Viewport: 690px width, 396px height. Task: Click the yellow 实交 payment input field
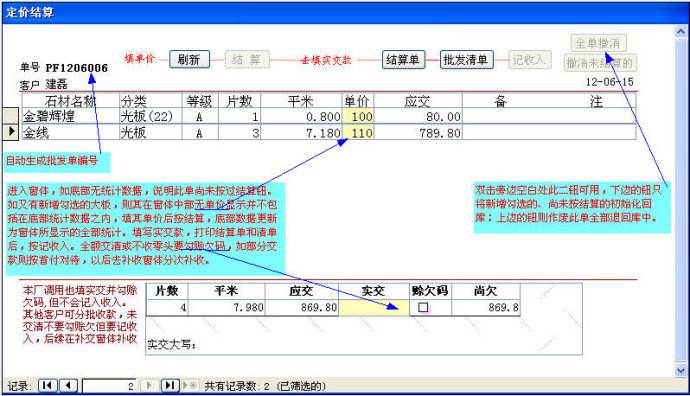pos(374,308)
